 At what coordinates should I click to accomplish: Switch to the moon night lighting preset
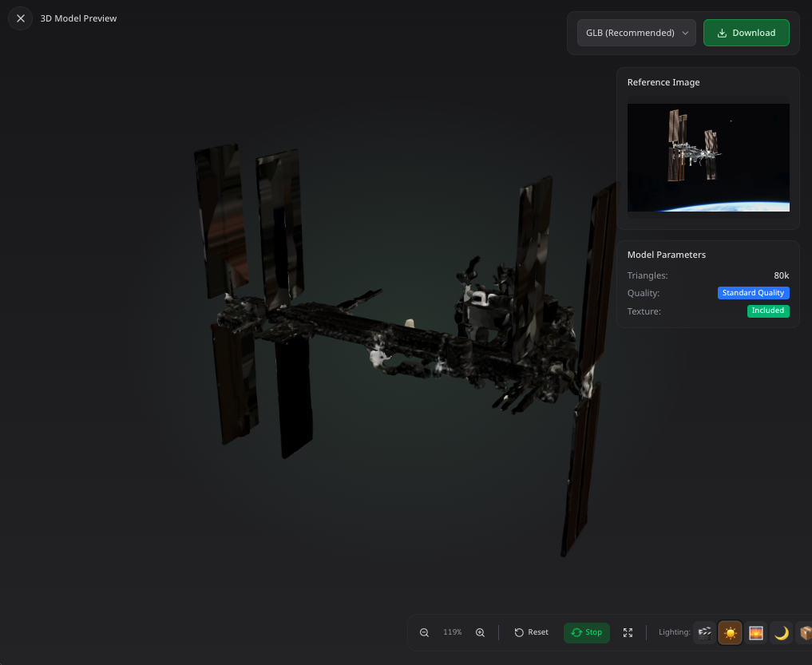click(781, 633)
